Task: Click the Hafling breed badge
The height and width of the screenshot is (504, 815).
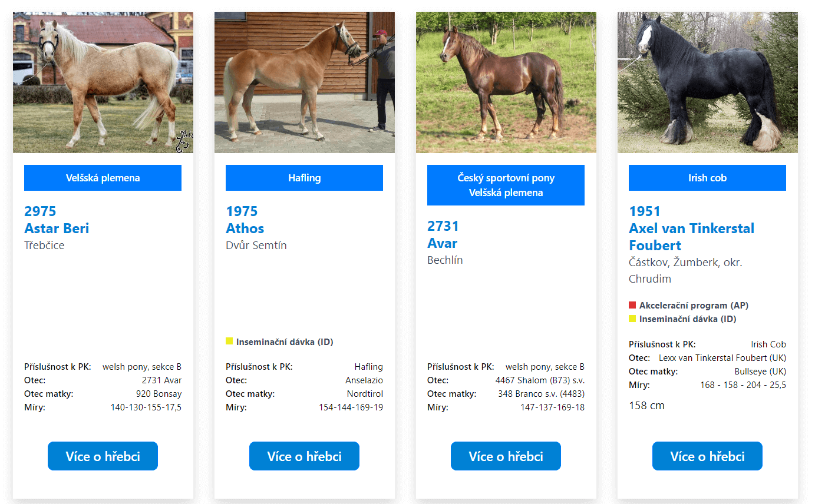Action: pos(304,177)
